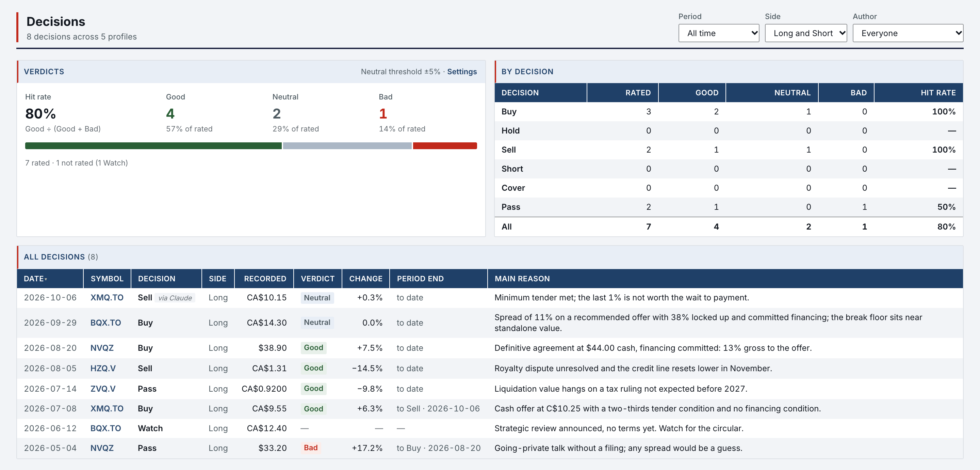Open the NVQZ symbol in the 2026-08-20 row
The width and height of the screenshot is (980, 470).
(x=102, y=348)
